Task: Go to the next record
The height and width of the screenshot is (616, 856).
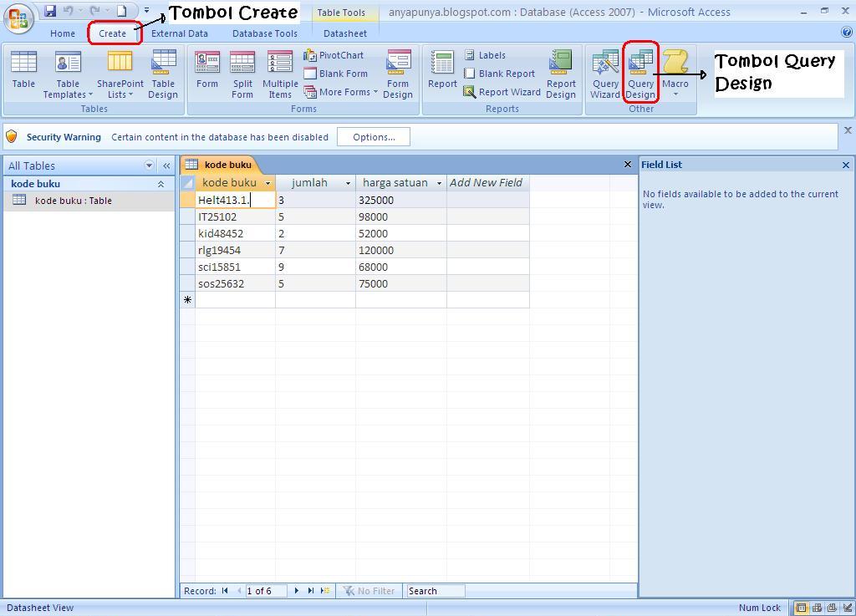Action: click(297, 591)
